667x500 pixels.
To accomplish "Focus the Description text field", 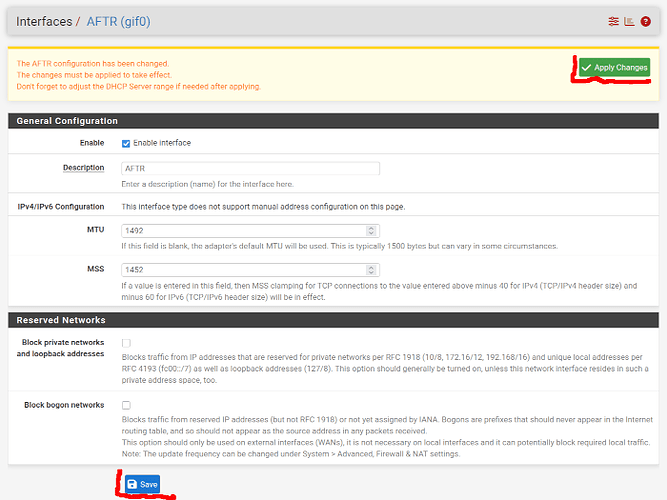I will pos(250,169).
